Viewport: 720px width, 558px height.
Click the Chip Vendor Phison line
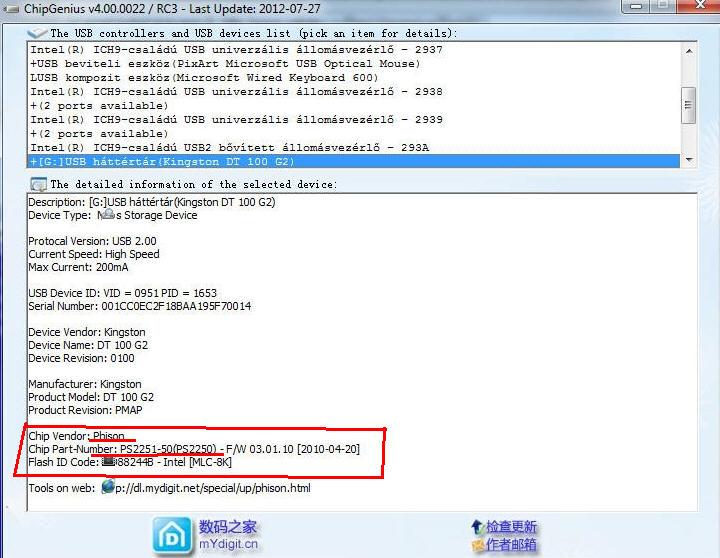point(76,436)
